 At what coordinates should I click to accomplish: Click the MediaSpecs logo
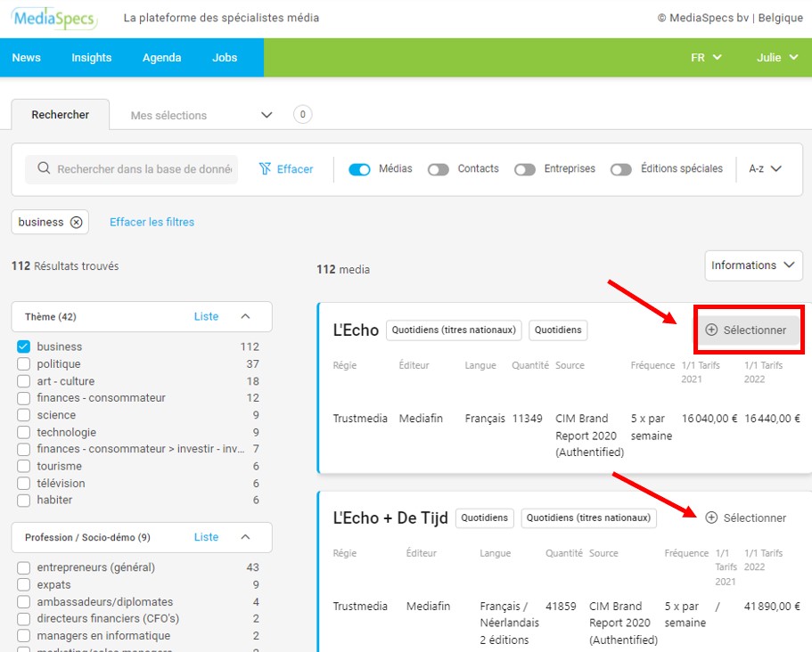54,19
